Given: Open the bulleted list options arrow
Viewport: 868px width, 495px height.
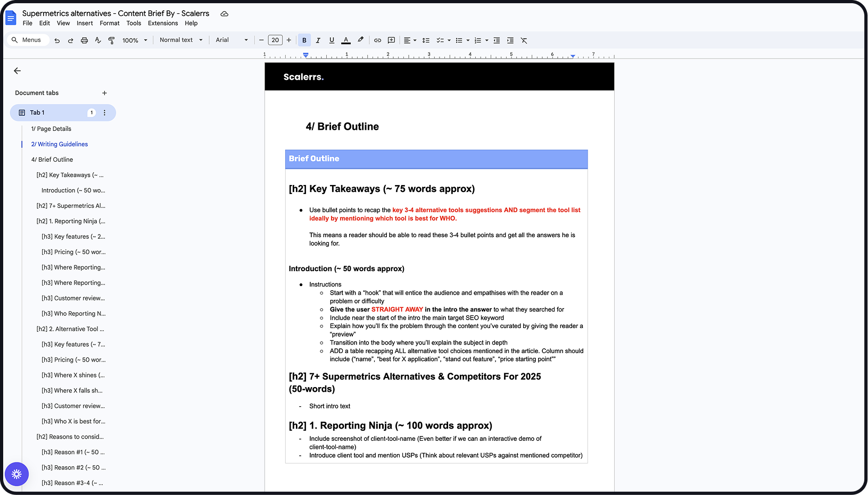Looking at the screenshot, I should pyautogui.click(x=468, y=40).
